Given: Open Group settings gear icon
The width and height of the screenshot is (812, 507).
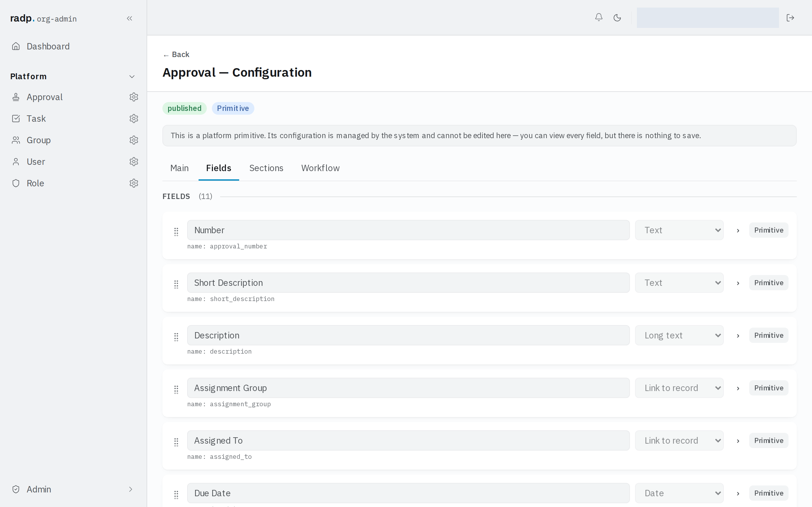Looking at the screenshot, I should tap(134, 140).
